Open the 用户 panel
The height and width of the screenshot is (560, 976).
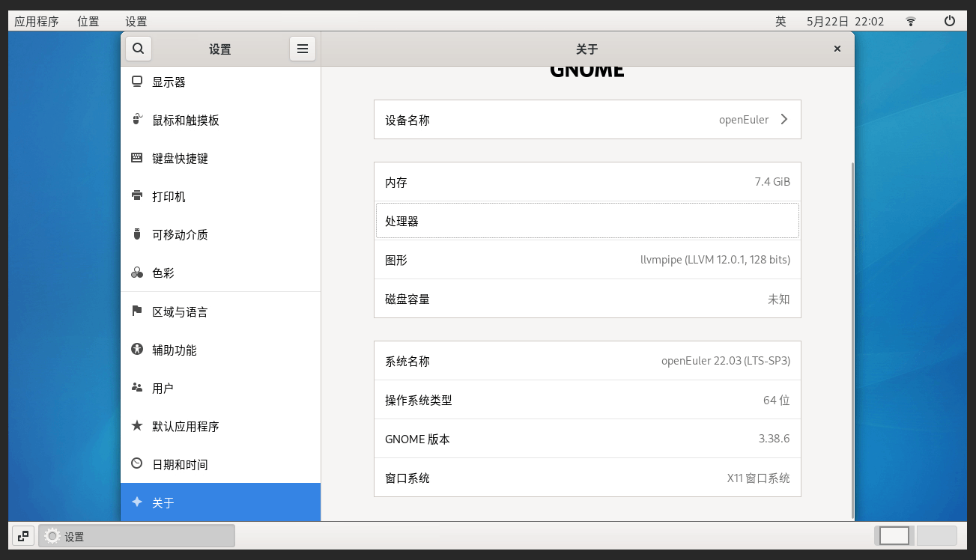(220, 388)
